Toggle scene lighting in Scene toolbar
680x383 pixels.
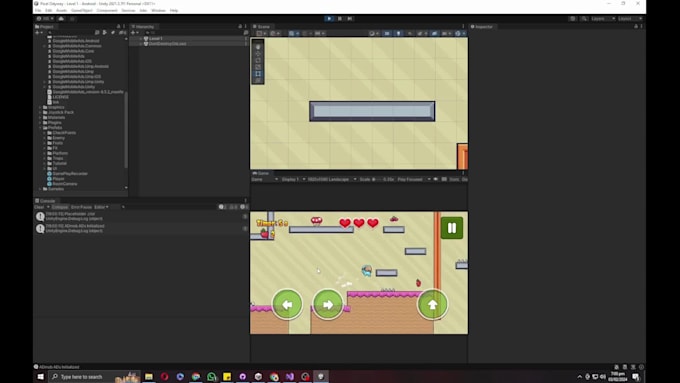(x=398, y=33)
